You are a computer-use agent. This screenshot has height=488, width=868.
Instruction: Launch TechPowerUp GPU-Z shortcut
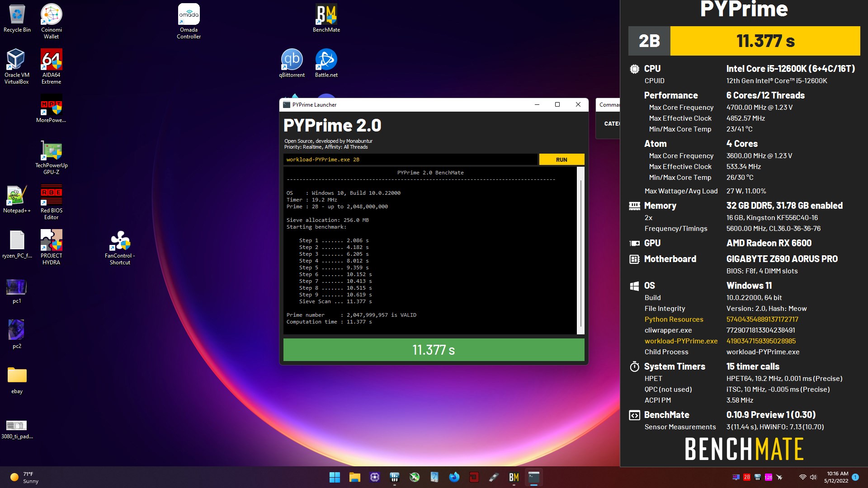click(52, 157)
